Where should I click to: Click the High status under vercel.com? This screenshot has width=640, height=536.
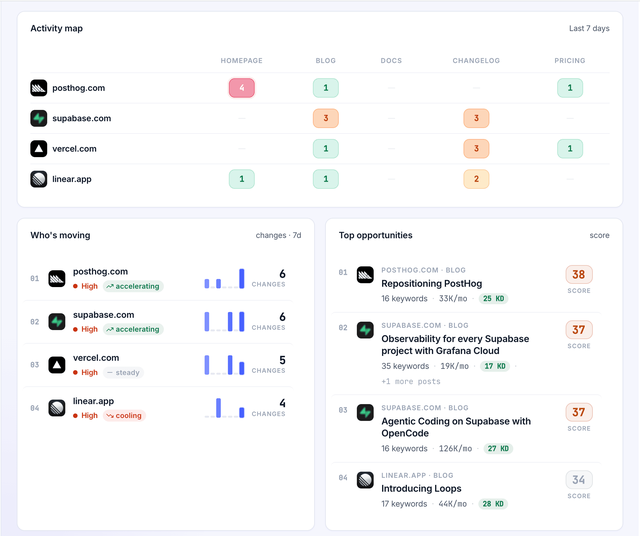(86, 372)
